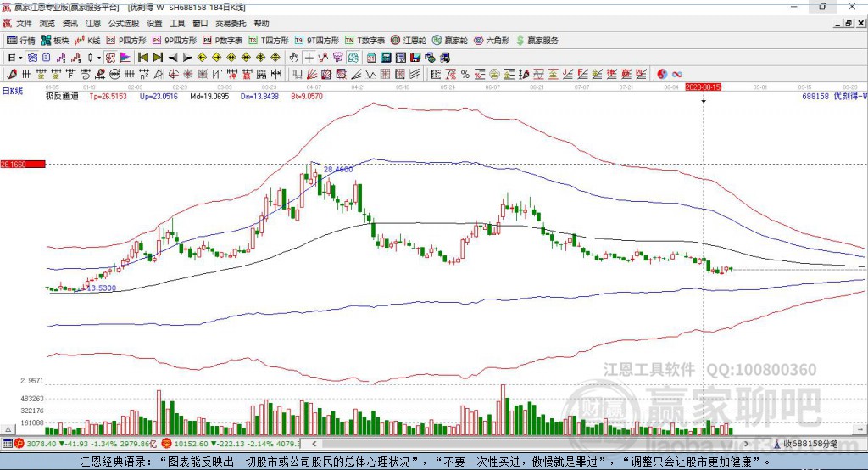Click the Bt=9.0570 indicator value

(x=307, y=96)
